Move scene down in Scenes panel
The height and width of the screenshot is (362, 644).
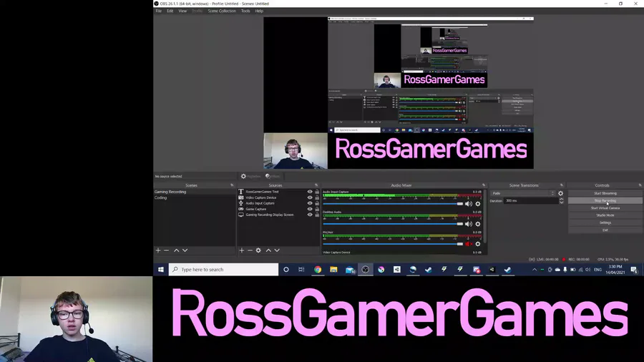click(x=185, y=250)
